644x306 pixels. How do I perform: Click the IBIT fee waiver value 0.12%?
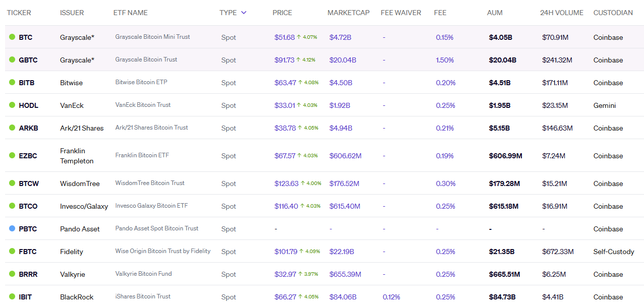(391, 297)
